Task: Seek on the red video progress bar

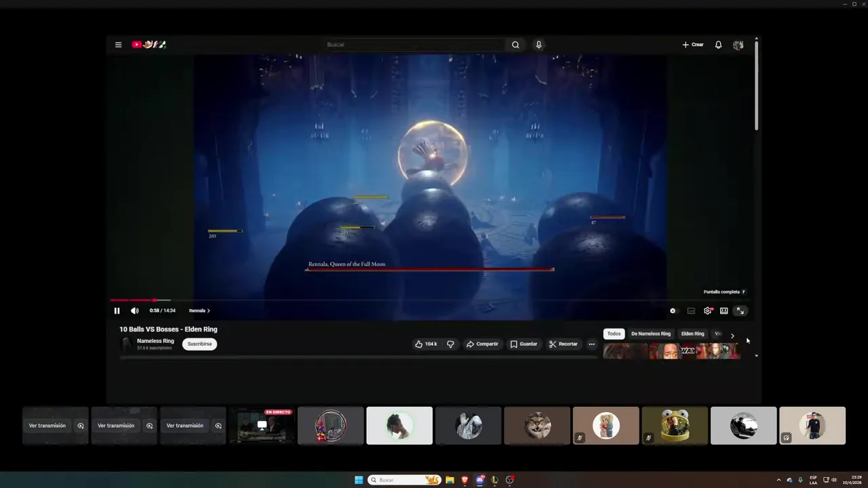Action: (430, 300)
